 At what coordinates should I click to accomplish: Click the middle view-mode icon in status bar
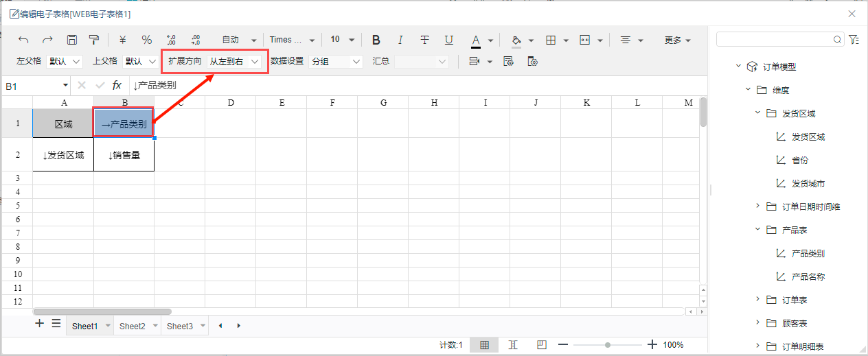point(513,345)
